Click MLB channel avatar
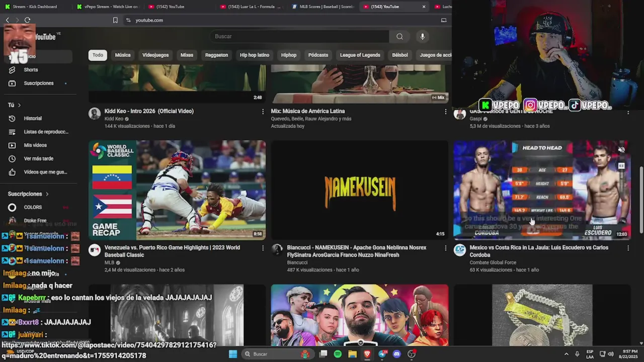 [95, 250]
